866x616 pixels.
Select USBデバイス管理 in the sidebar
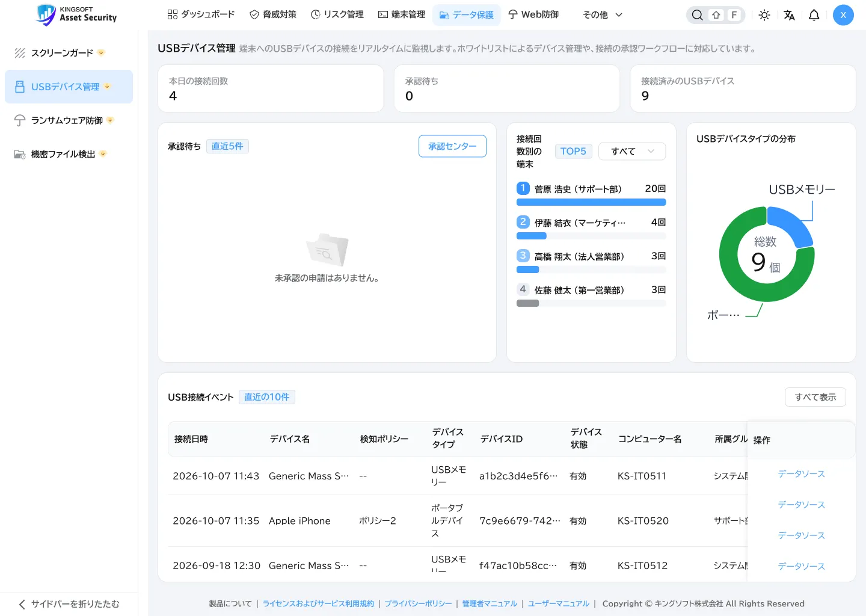click(x=69, y=87)
